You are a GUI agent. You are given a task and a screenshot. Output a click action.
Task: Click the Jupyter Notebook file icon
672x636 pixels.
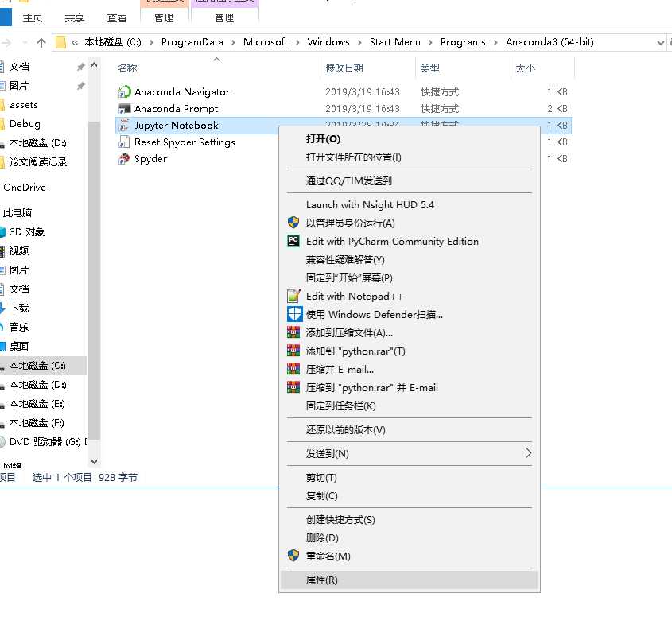pos(124,125)
